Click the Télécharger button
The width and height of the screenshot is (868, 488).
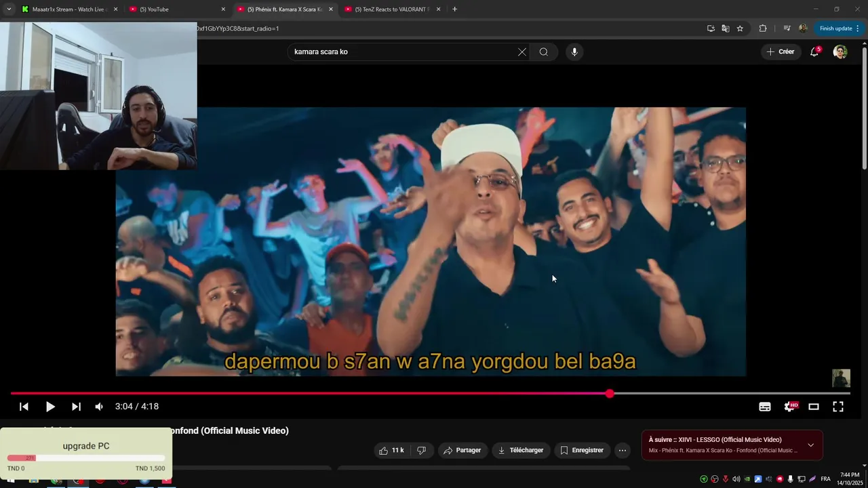pyautogui.click(x=521, y=450)
